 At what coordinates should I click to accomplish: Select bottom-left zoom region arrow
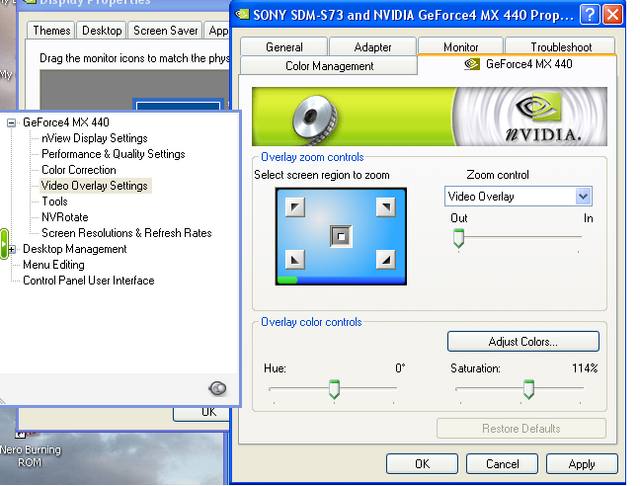[x=295, y=260]
